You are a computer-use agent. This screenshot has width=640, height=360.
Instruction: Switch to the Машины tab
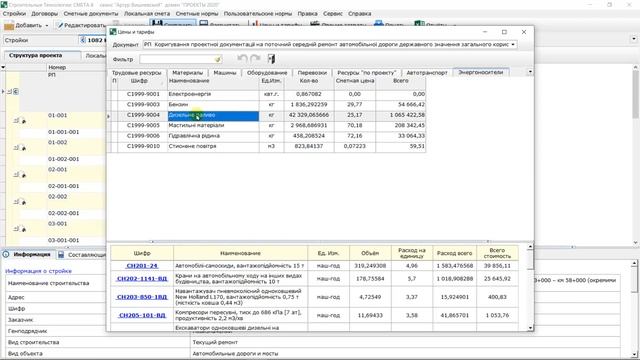click(225, 73)
